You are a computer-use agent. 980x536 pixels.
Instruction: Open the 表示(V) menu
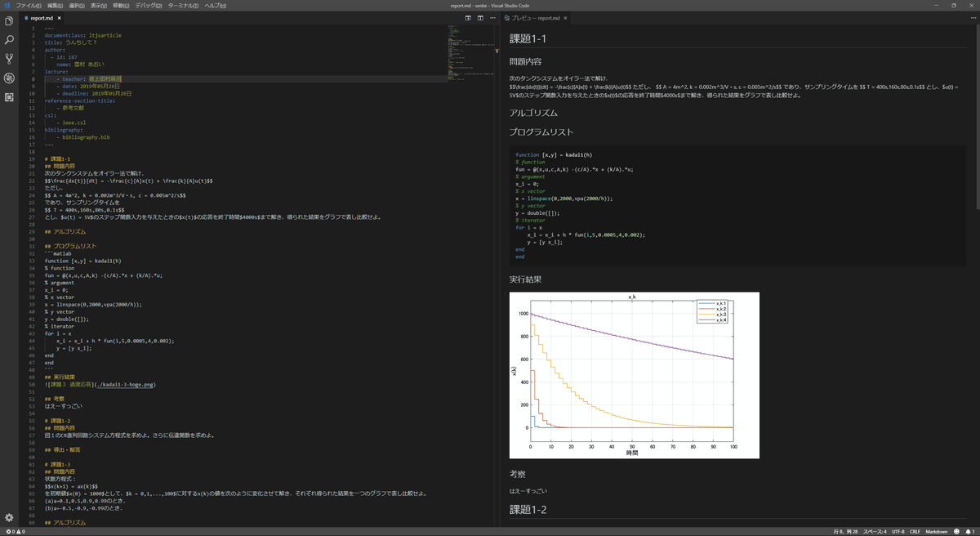pos(100,5)
